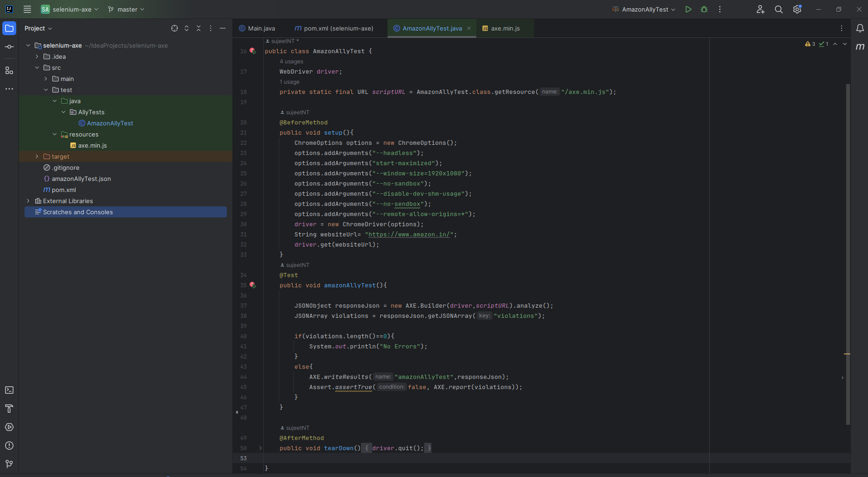Toggle the Git tool window in the sidebar
This screenshot has width=868, height=477.
(x=9, y=464)
